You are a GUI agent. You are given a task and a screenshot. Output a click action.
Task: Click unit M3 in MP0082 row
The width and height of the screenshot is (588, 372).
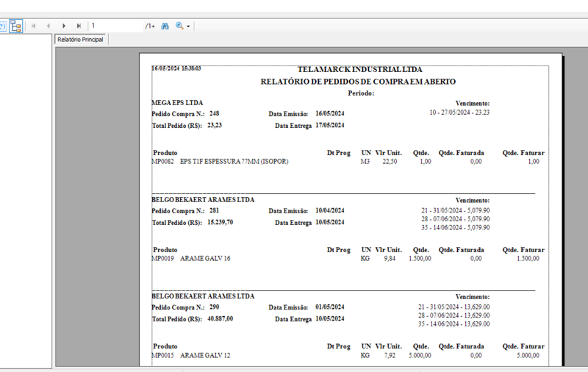point(365,162)
